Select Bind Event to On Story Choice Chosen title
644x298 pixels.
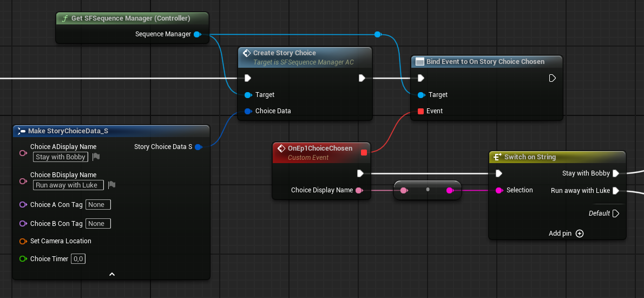[485, 62]
